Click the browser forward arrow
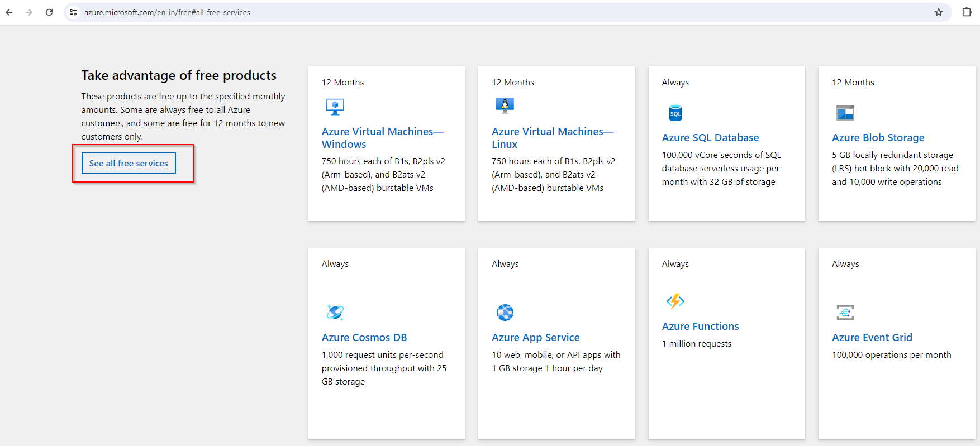The height and width of the screenshot is (446, 980). pos(29,12)
